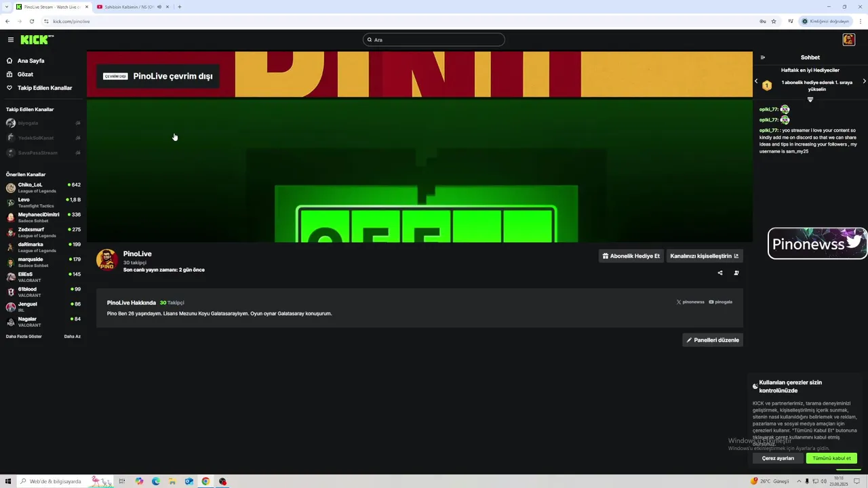The height and width of the screenshot is (488, 868).
Task: Open followed channel SavaPasaStream
Action: [43, 153]
